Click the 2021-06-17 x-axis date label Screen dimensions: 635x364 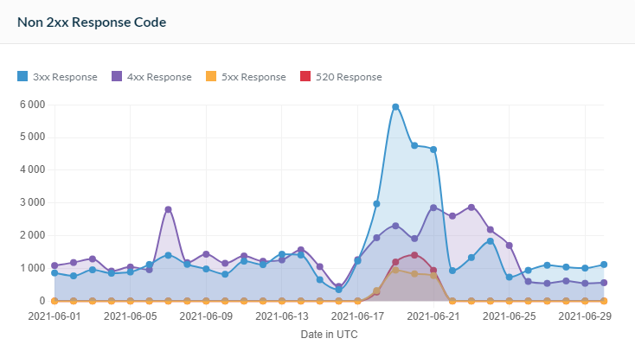(357, 316)
